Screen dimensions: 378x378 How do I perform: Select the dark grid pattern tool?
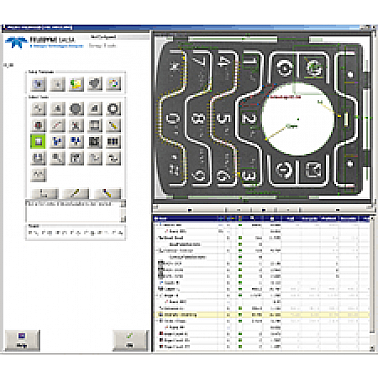coord(95,142)
